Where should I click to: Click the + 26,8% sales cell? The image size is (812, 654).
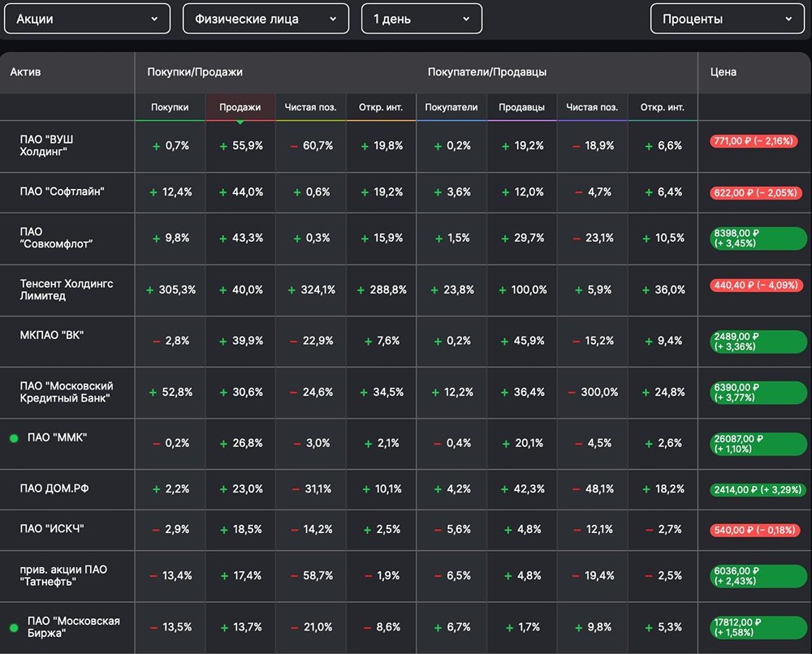[241, 443]
